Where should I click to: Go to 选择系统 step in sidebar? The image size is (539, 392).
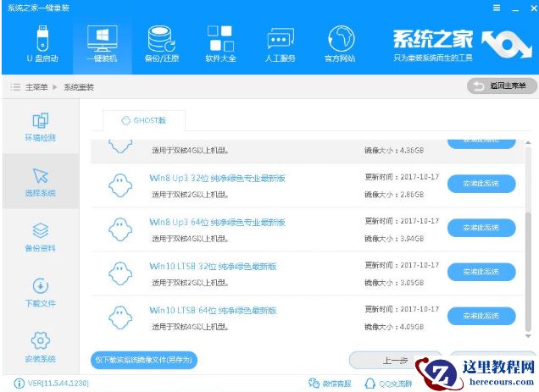point(40,182)
